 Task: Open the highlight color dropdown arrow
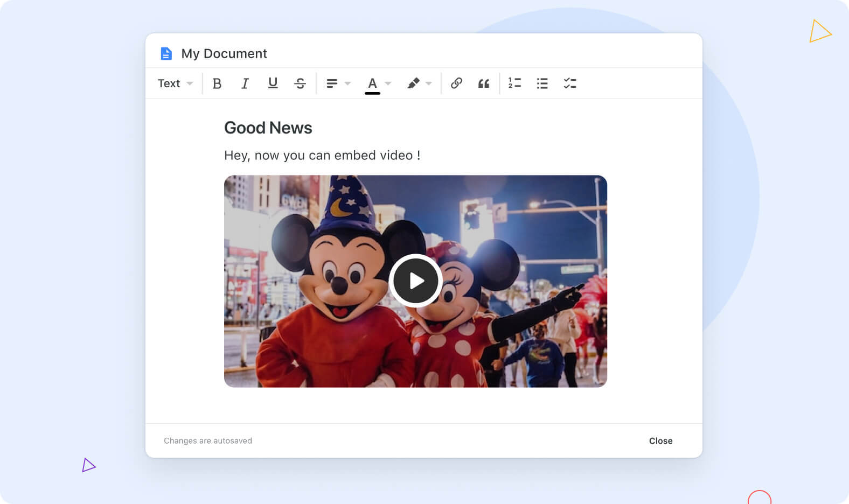(x=429, y=83)
